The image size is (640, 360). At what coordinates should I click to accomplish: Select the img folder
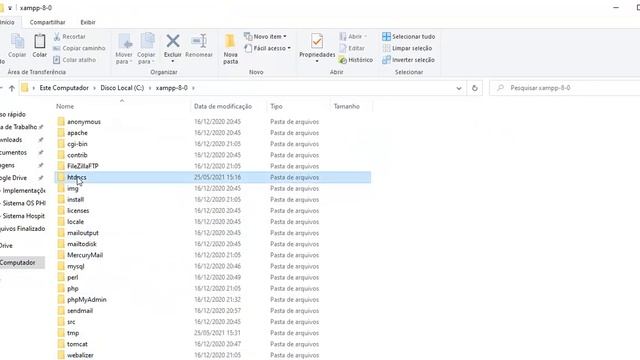click(213, 188)
